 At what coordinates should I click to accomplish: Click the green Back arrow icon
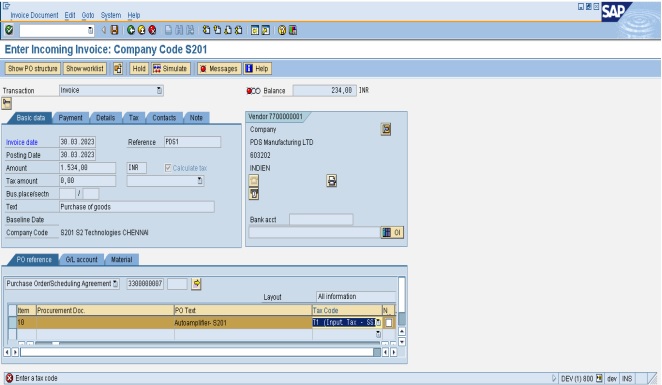click(131, 30)
